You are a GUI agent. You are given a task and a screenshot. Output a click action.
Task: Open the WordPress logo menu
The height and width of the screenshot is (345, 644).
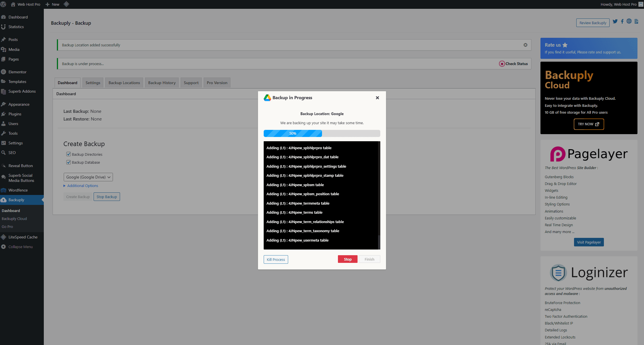tap(3, 4)
